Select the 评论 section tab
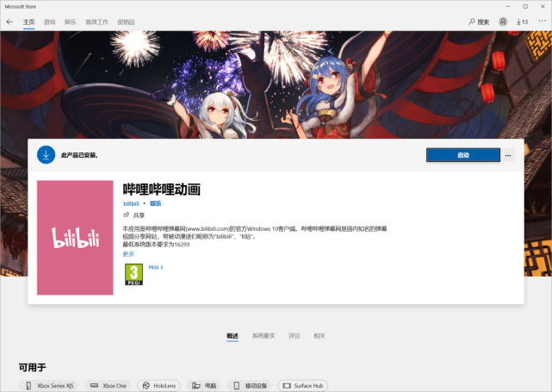This screenshot has height=392, width=552. pos(295,336)
